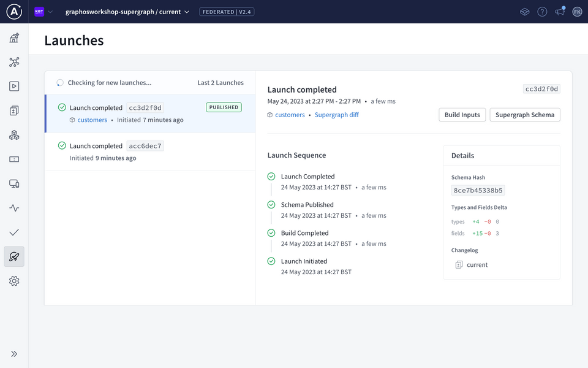Viewport: 588px width, 368px height.
Task: Open the Clients monitor sidebar icon
Action: point(14,183)
